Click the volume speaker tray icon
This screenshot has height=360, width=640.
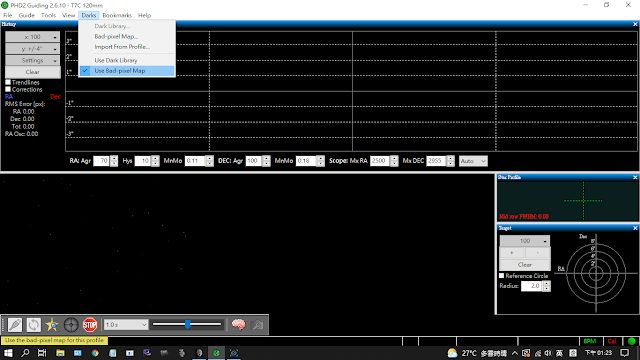pos(548,353)
